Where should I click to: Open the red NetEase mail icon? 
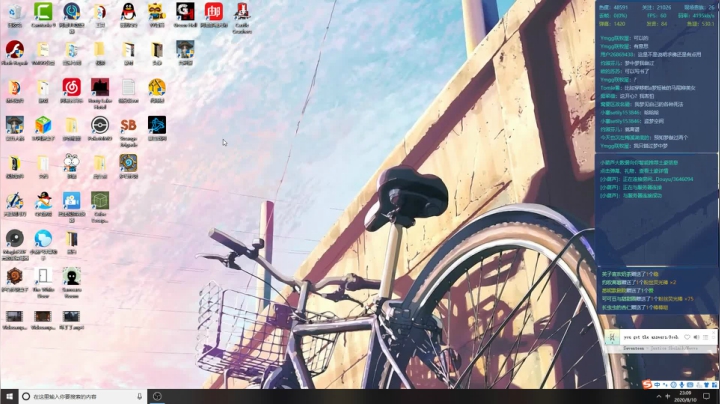(214, 13)
